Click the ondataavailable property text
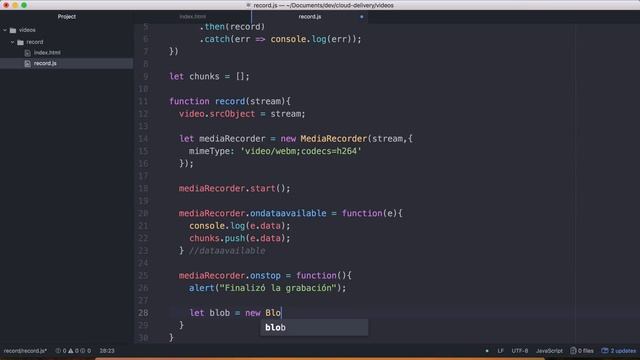640x360 pixels. click(288, 213)
